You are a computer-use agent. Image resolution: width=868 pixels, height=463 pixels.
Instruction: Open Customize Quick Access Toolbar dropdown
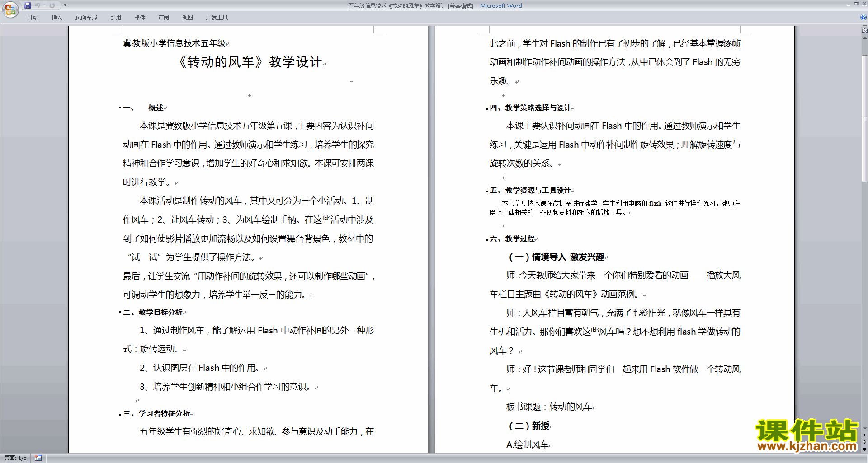65,5
